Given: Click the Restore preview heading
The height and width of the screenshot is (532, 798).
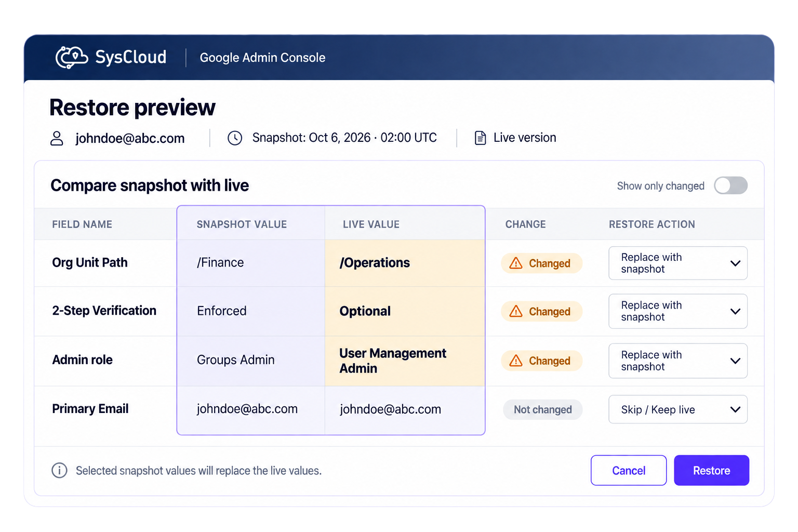Looking at the screenshot, I should [x=132, y=108].
